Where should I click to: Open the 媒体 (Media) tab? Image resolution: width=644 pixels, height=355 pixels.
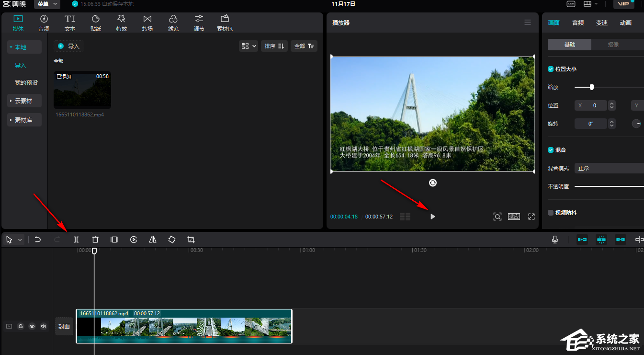(18, 23)
